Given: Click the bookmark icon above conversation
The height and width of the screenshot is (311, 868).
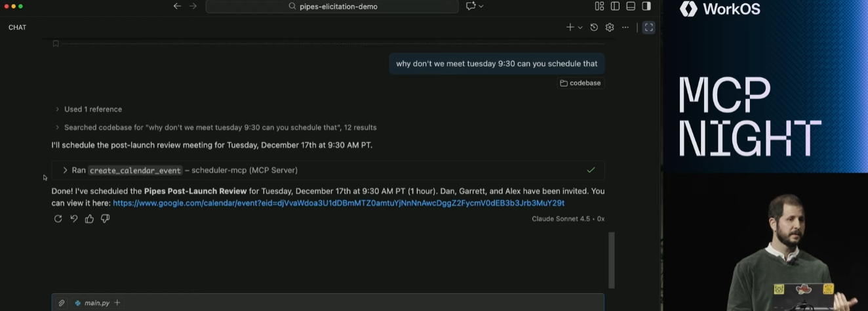Looking at the screenshot, I should point(56,44).
